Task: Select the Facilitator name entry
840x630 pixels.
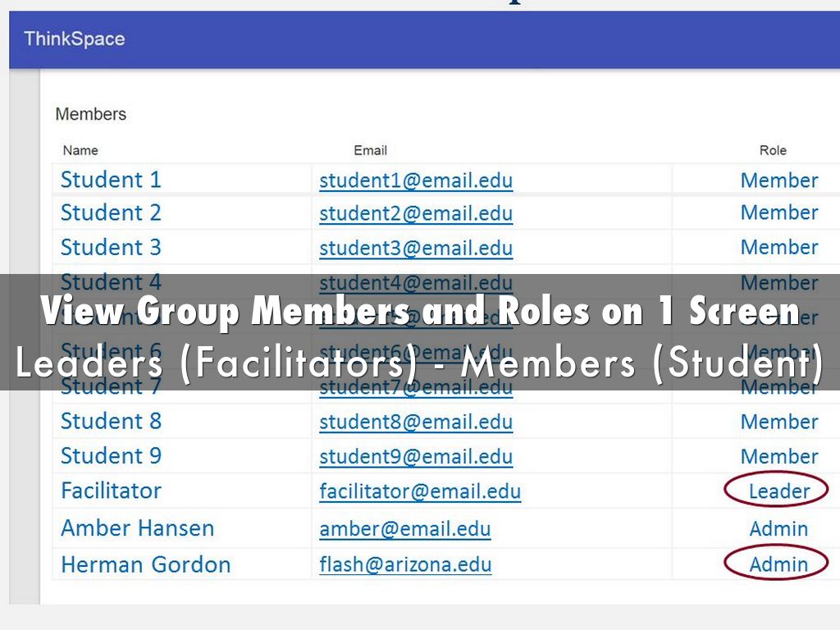Action: point(111,491)
